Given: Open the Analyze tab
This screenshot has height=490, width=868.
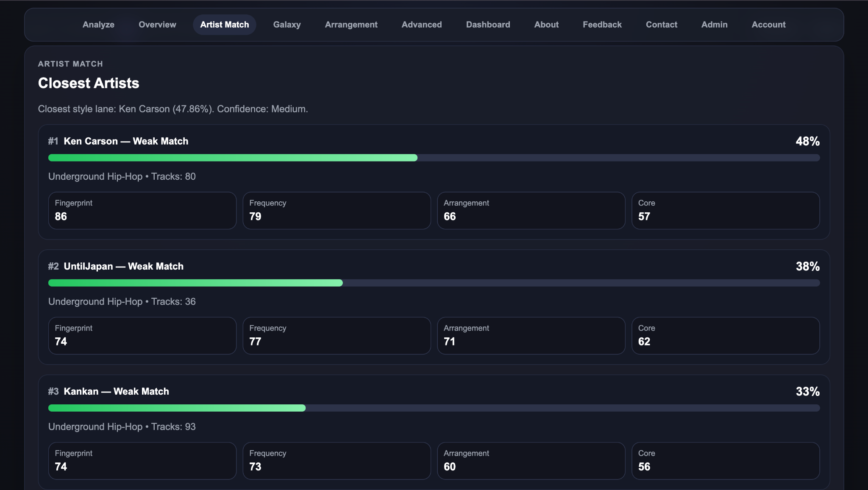Looking at the screenshot, I should pyautogui.click(x=98, y=25).
